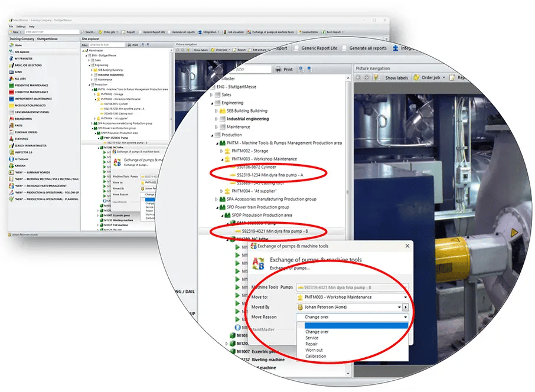Open INSPECTOR 2.0 in the sidebar

(x=23, y=152)
